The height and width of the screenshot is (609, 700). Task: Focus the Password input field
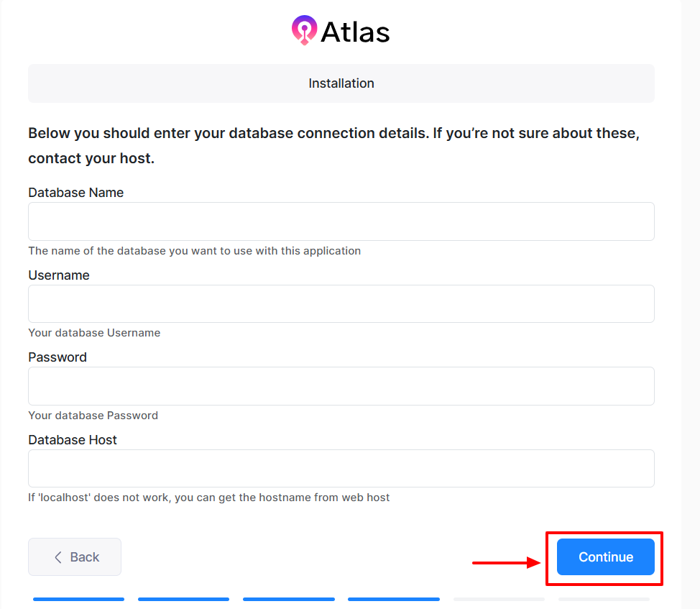(341, 386)
